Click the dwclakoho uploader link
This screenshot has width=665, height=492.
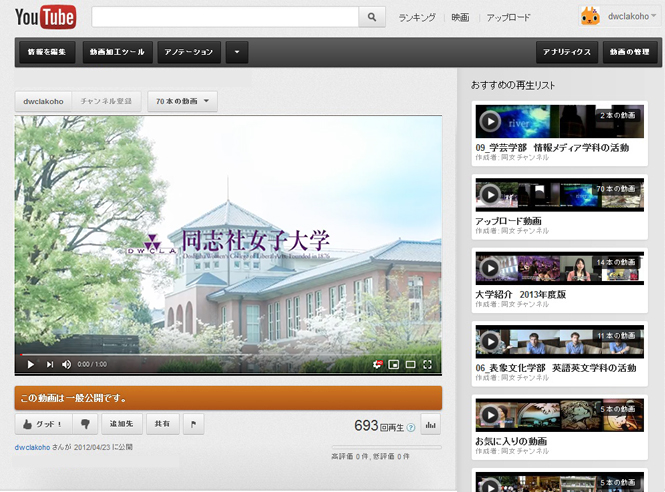point(32,447)
